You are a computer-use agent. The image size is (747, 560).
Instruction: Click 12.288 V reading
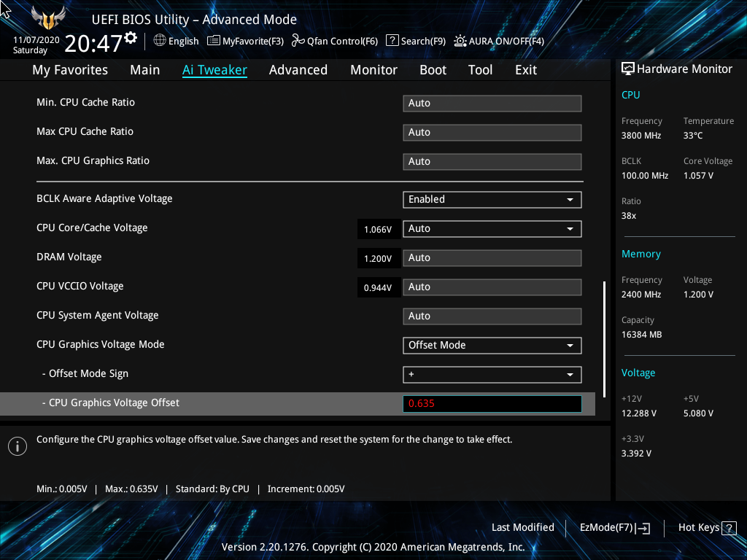639,413
